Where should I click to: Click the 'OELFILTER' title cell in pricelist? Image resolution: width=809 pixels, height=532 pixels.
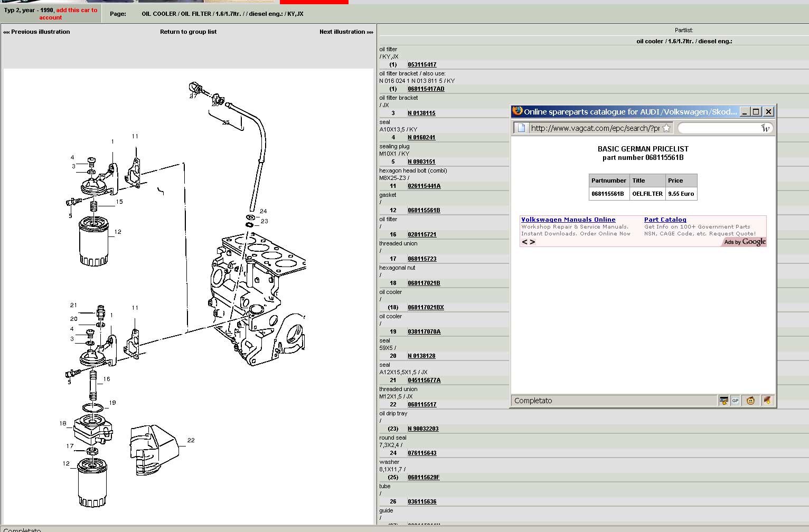tap(647, 194)
